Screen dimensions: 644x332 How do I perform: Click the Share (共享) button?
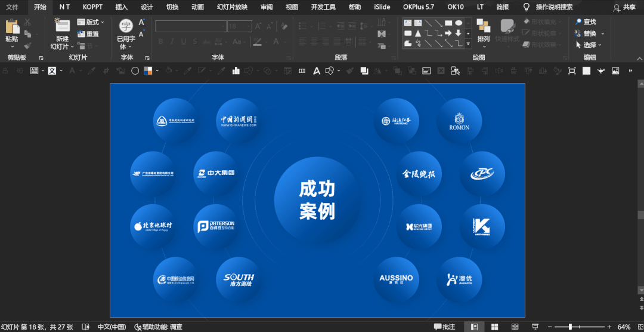point(624,7)
